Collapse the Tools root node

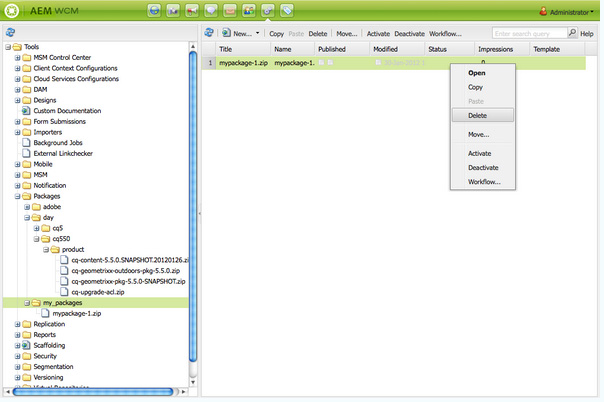[8, 47]
